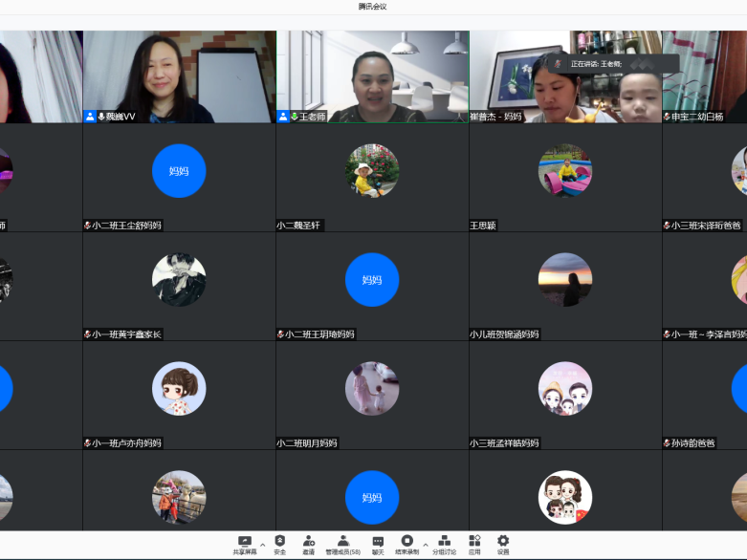The width and height of the screenshot is (747, 560).
Task: Click cartoon family avatar with red flag
Action: click(565, 498)
